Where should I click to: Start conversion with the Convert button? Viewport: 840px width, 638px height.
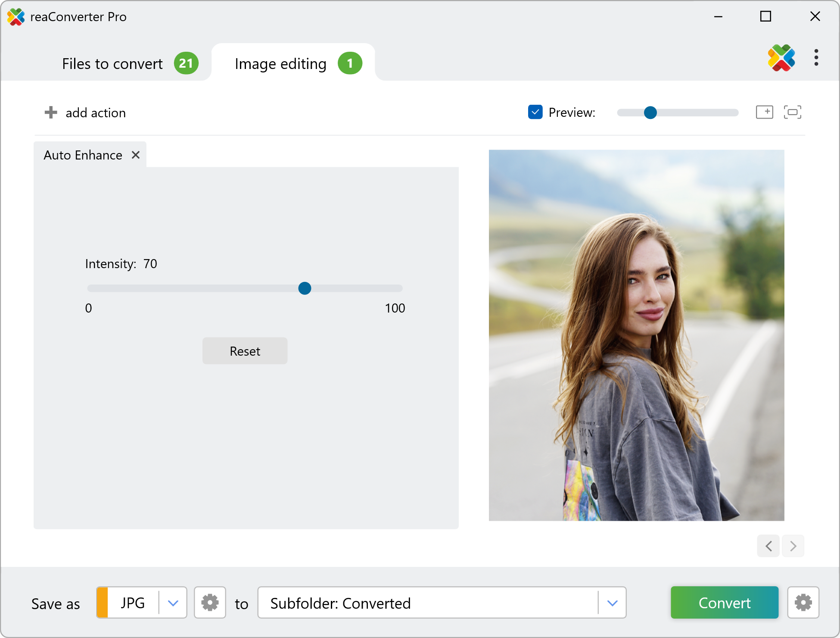coord(724,602)
